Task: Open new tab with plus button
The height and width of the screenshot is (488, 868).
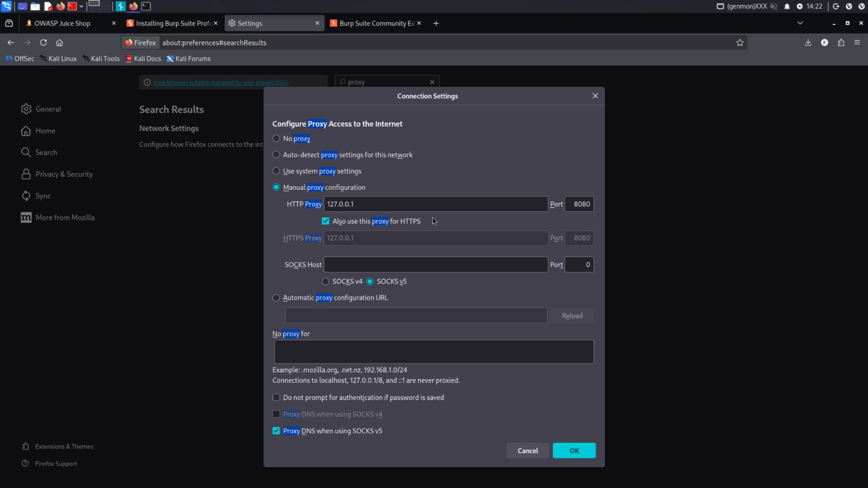Action: tap(436, 23)
